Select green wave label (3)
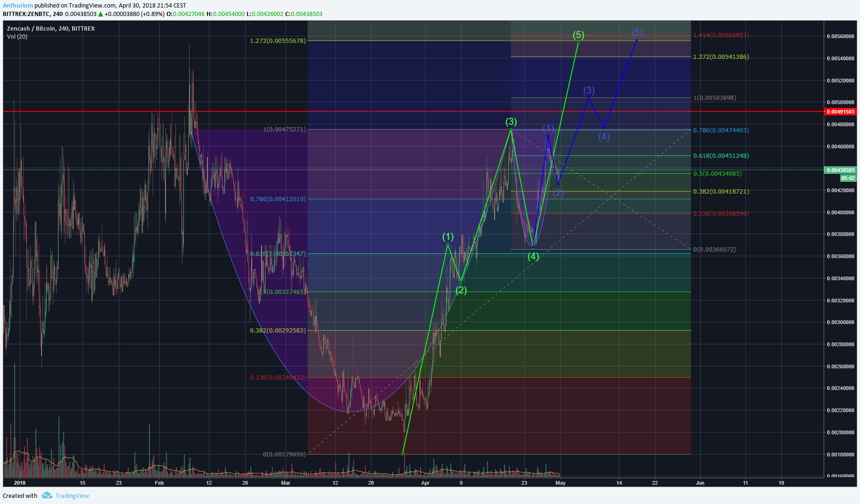860x504 pixels. point(511,122)
